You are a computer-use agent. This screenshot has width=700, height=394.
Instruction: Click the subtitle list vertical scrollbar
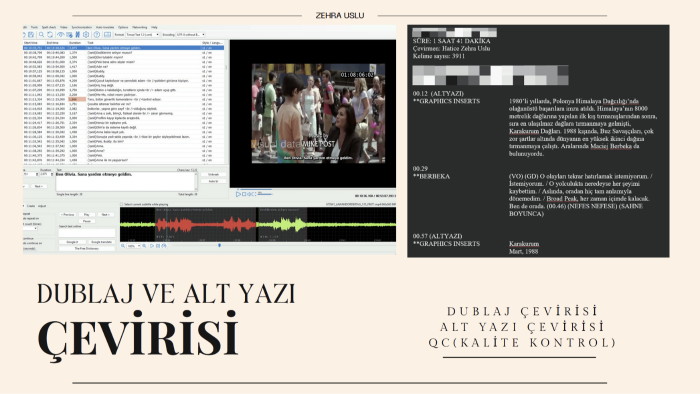[x=226, y=103]
